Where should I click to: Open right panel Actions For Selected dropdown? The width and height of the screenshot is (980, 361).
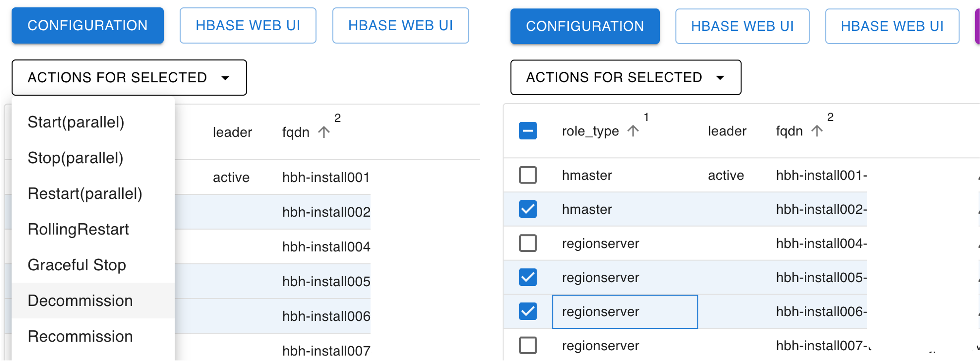(x=626, y=77)
